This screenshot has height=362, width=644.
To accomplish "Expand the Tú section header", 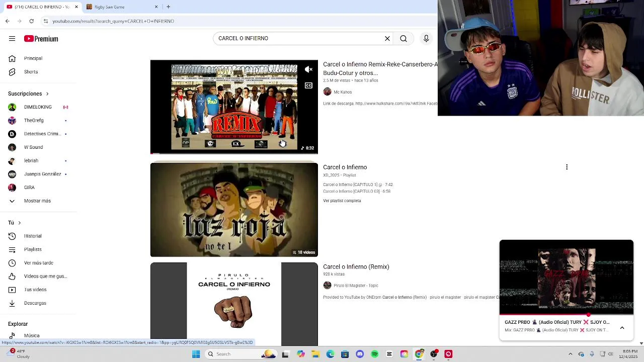I will point(14,223).
